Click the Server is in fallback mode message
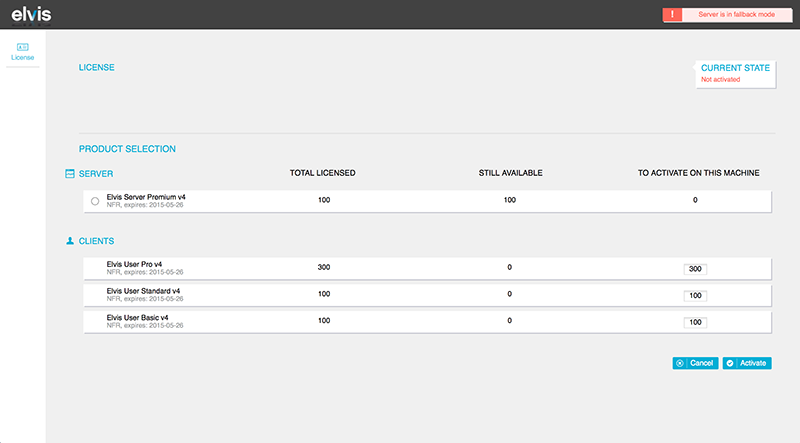Viewport: 800px width, 443px height. pos(736,15)
